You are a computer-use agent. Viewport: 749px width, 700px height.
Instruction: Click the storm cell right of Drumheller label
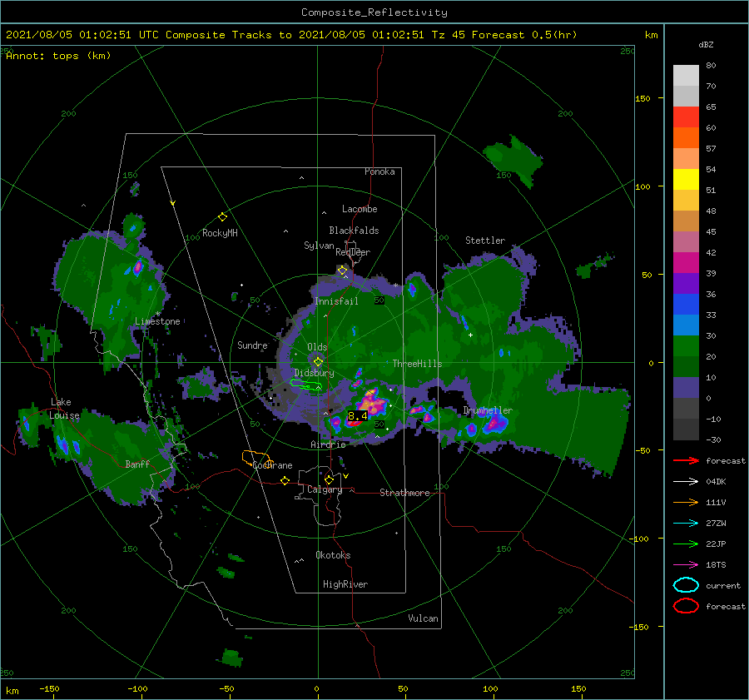[x=495, y=424]
